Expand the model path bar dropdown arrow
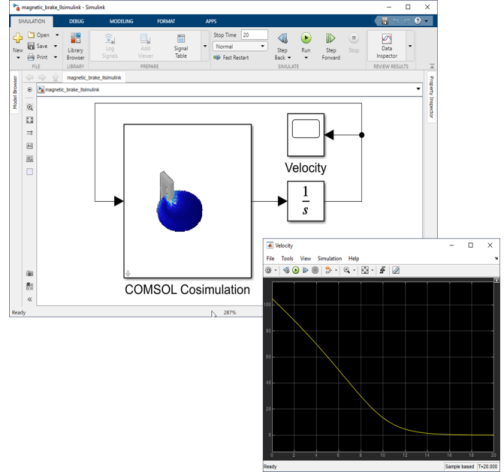This screenshot has height=475, width=504. tap(418, 89)
